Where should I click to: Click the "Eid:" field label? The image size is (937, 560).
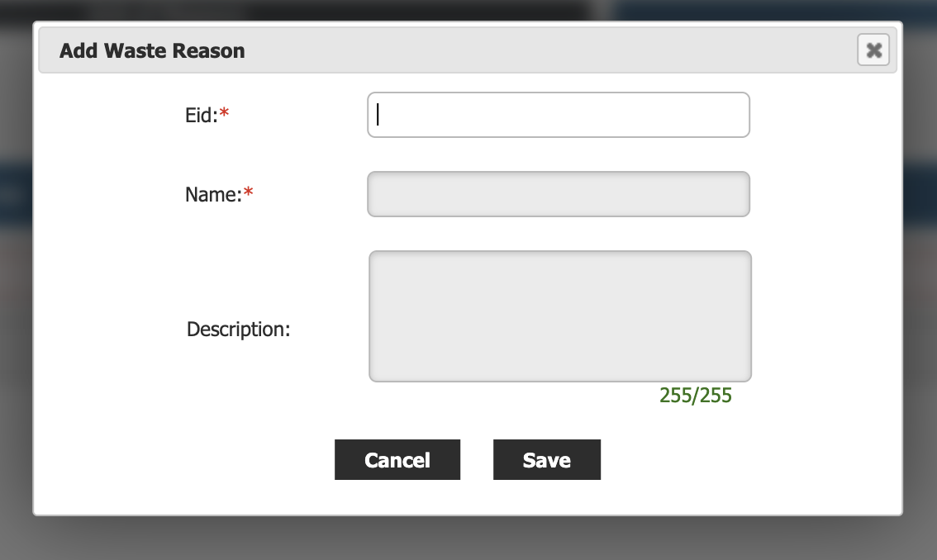pyautogui.click(x=201, y=116)
